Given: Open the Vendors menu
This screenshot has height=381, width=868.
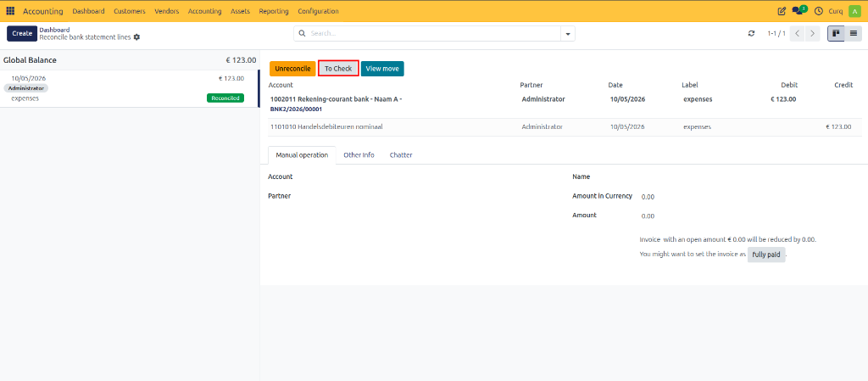Looking at the screenshot, I should click(x=167, y=11).
